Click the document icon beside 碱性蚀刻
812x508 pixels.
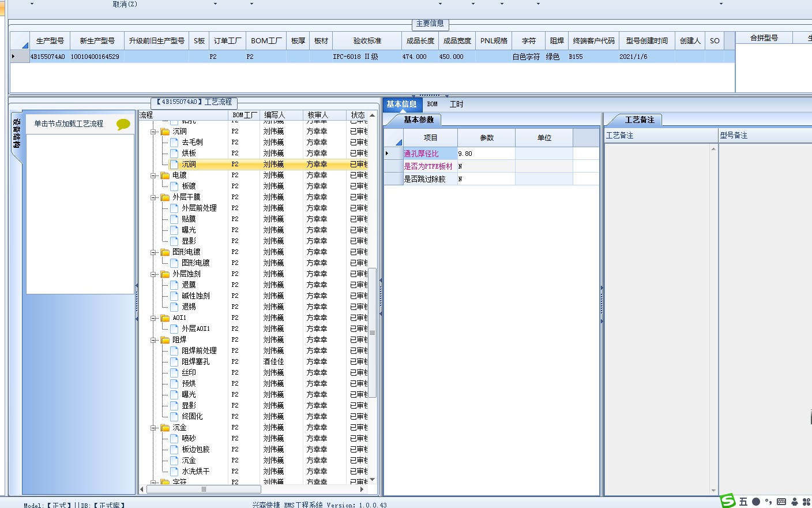(175, 296)
